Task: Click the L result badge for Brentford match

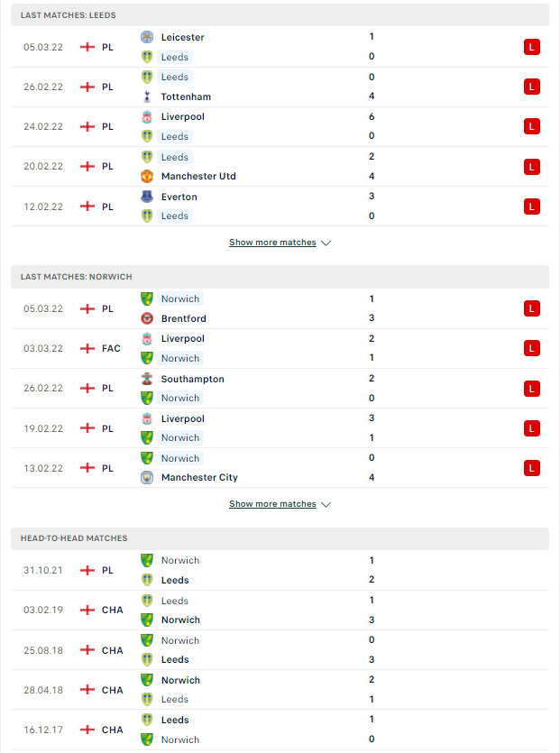Action: [532, 308]
